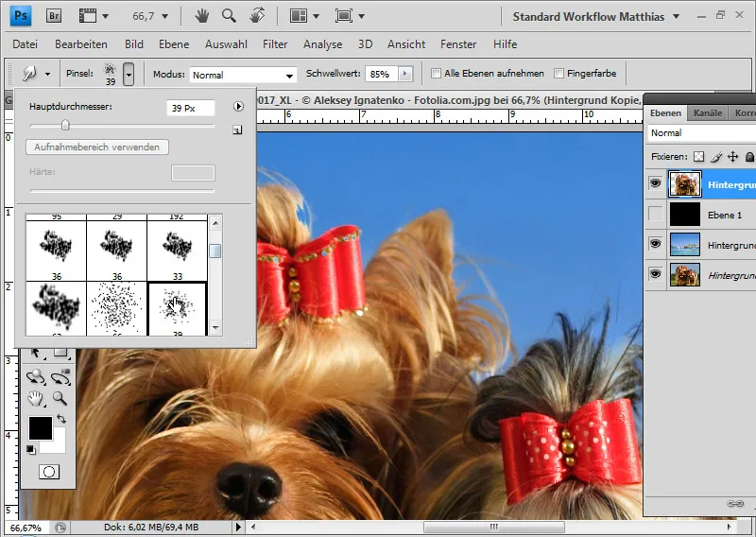Show the Ebene 1 layer via visibility box
Screen dimensions: 756x537
(x=655, y=214)
